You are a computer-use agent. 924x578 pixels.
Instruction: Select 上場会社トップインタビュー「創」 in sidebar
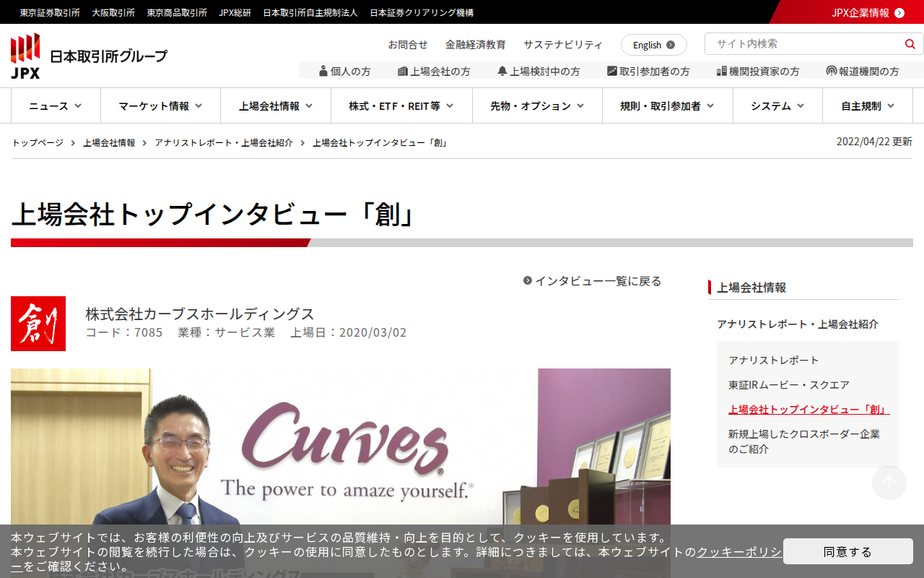point(808,410)
